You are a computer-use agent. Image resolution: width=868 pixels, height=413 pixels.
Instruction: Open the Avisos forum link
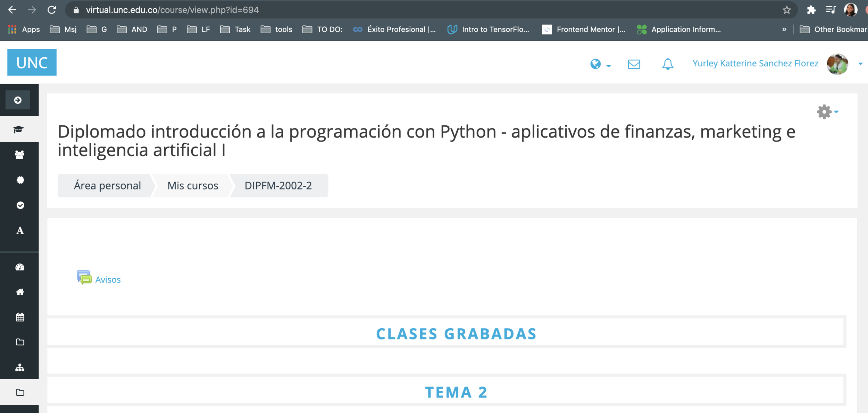108,280
